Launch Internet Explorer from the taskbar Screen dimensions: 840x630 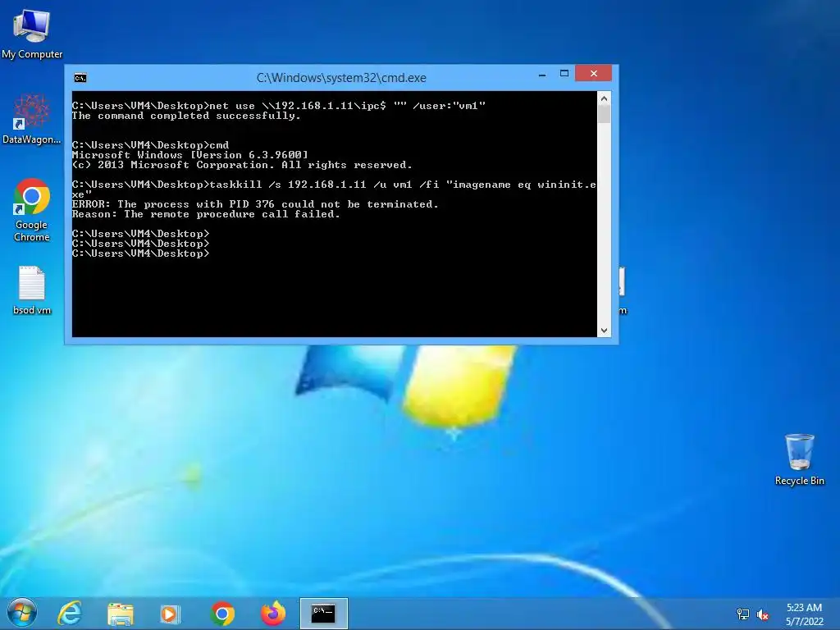coord(70,614)
